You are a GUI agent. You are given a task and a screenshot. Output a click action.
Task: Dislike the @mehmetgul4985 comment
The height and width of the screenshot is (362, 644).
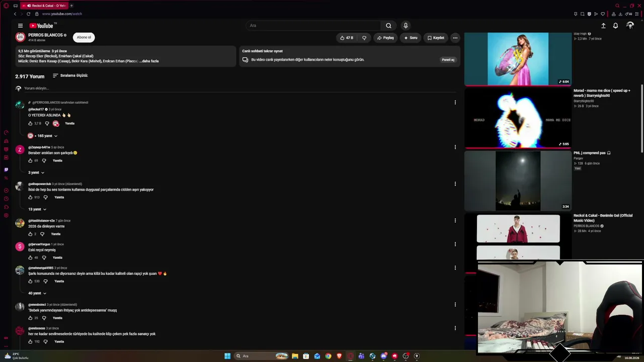pos(45,282)
